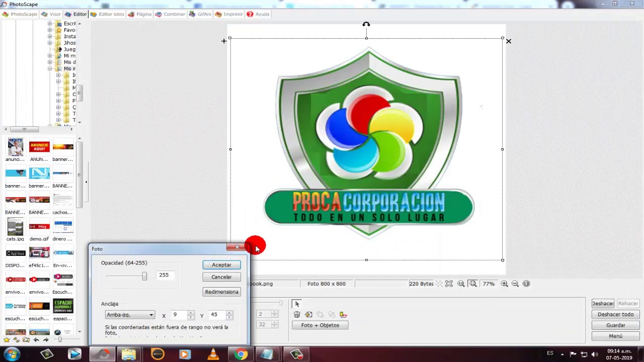The height and width of the screenshot is (362, 644).
Task: Click Cancelar in the Foto dialog
Action: [x=221, y=277]
